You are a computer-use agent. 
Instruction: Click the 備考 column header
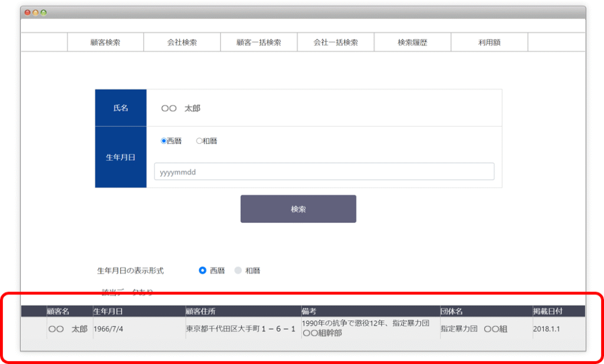tap(309, 311)
